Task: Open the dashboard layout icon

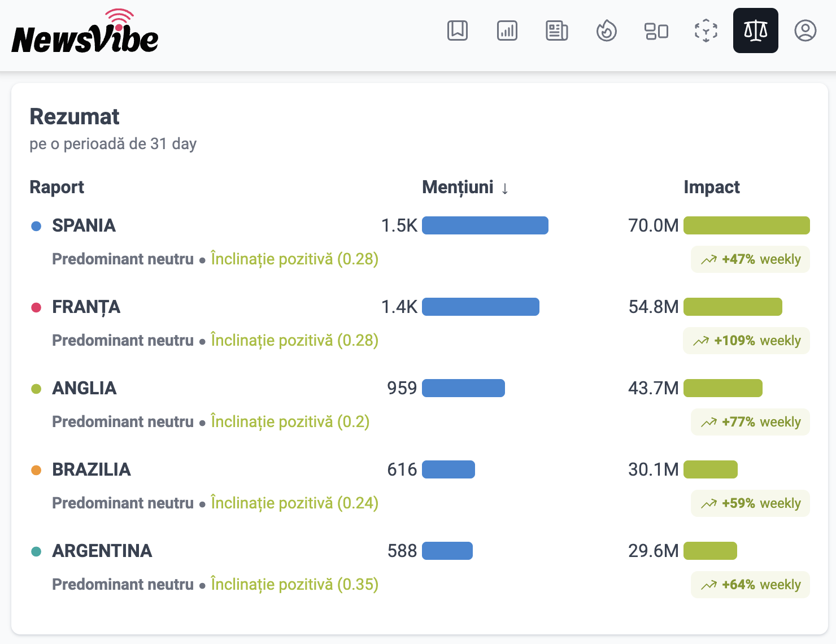Action: click(x=656, y=31)
